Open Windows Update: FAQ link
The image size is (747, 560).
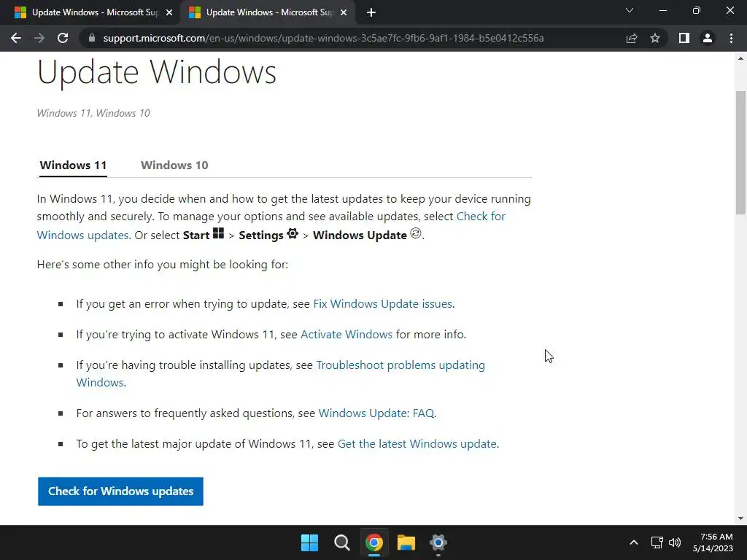(x=376, y=413)
